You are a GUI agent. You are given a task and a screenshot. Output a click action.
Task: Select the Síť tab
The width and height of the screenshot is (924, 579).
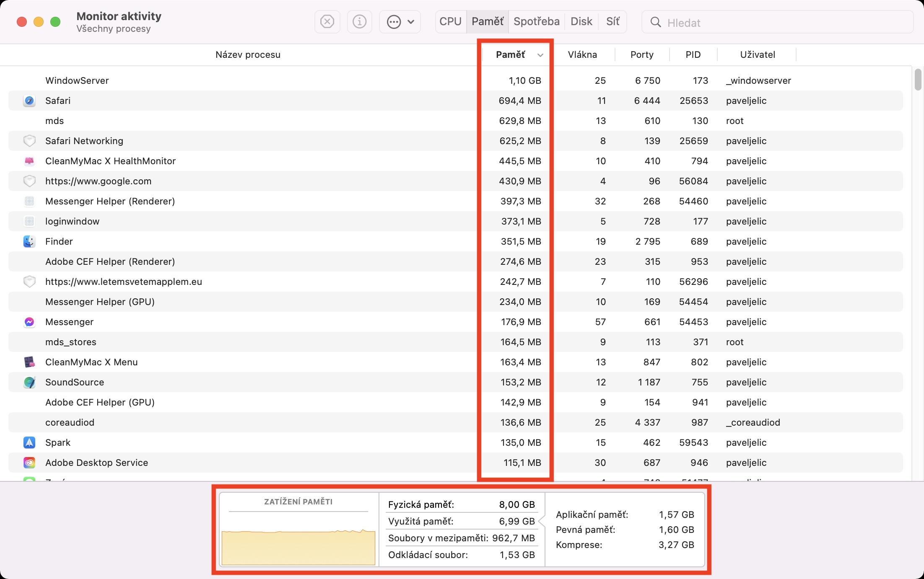[613, 21]
